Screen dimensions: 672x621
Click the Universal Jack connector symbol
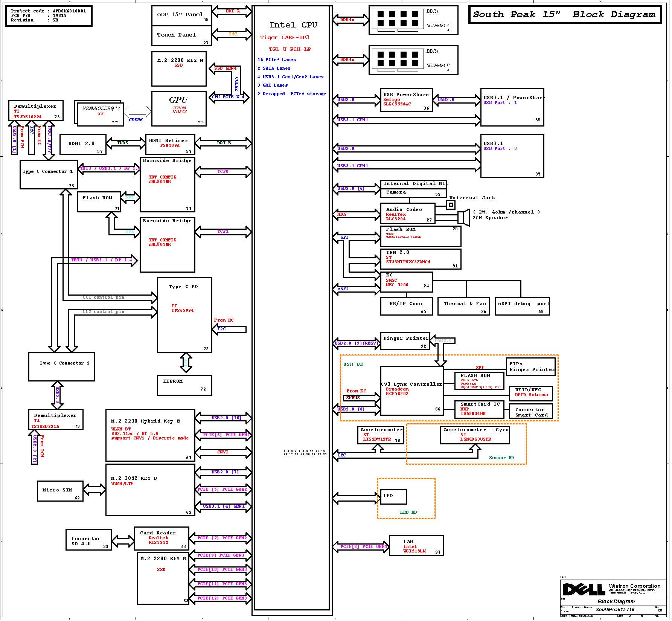451,205
